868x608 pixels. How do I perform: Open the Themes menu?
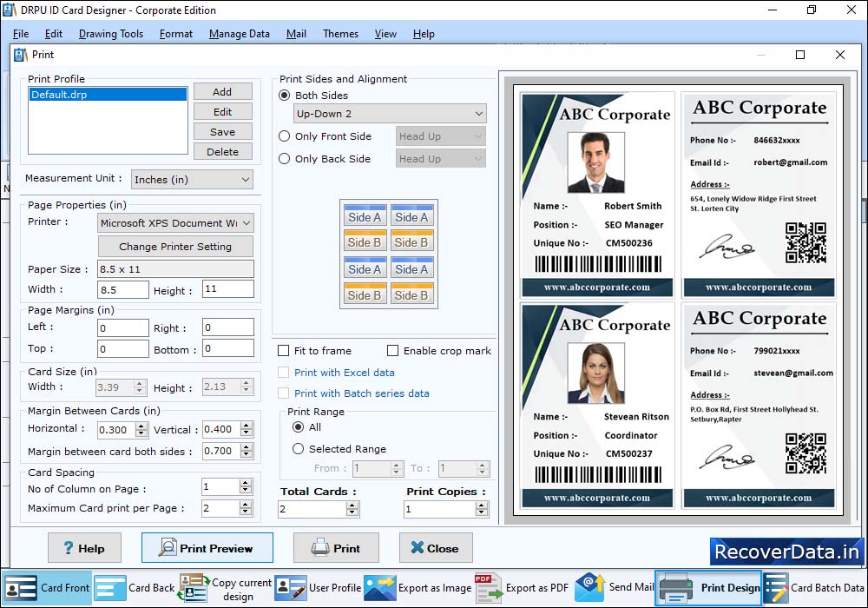340,34
